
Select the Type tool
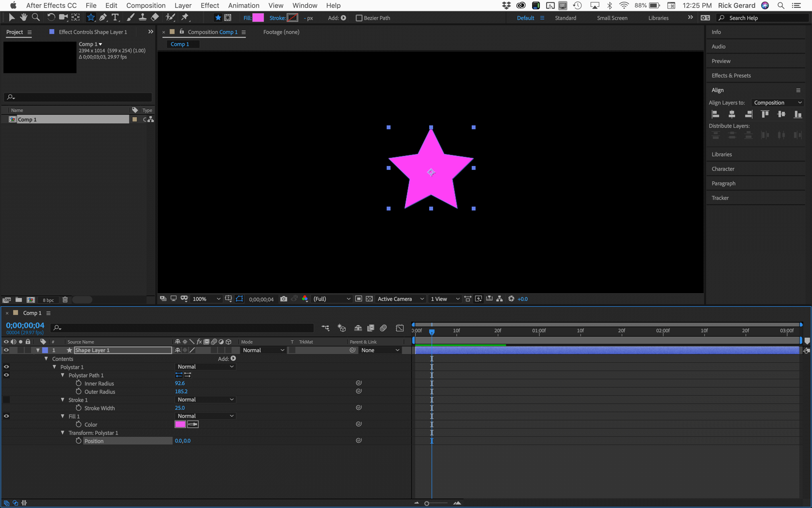tap(115, 17)
